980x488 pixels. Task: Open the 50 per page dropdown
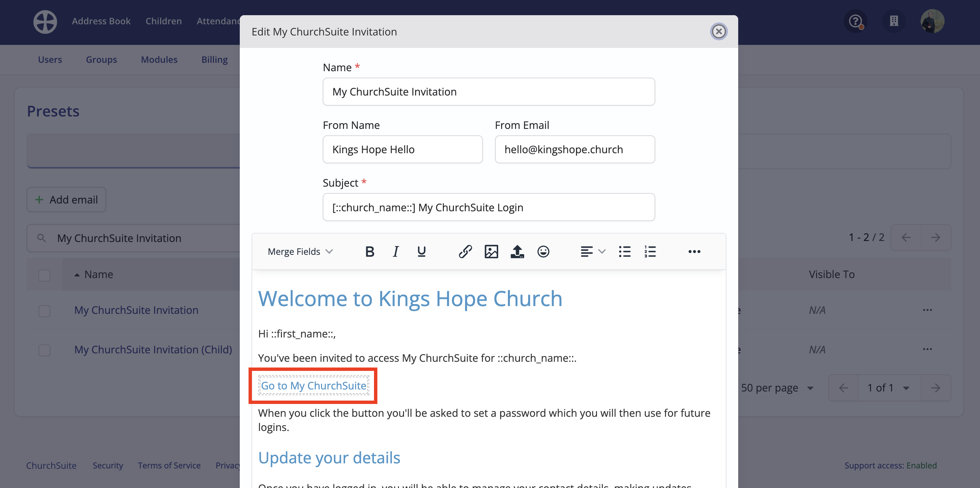[x=777, y=388]
